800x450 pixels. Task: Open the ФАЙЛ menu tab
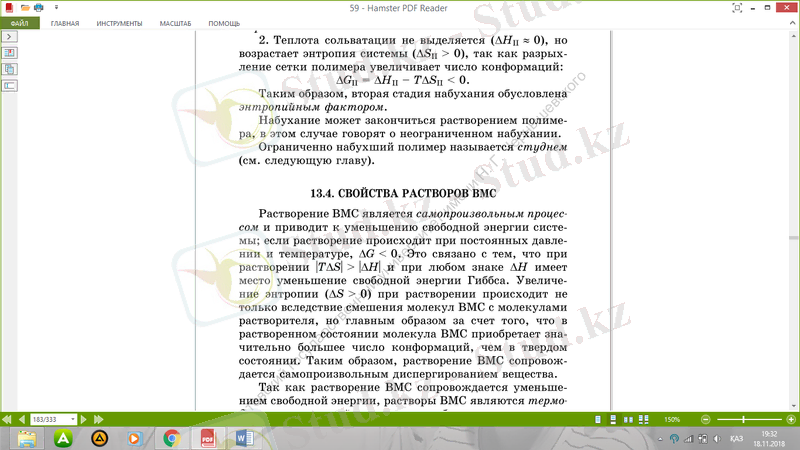tap(19, 23)
